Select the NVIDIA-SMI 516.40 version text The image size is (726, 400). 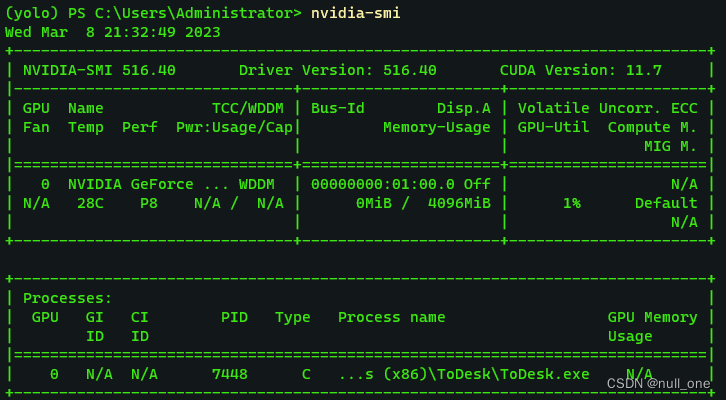pos(99,70)
